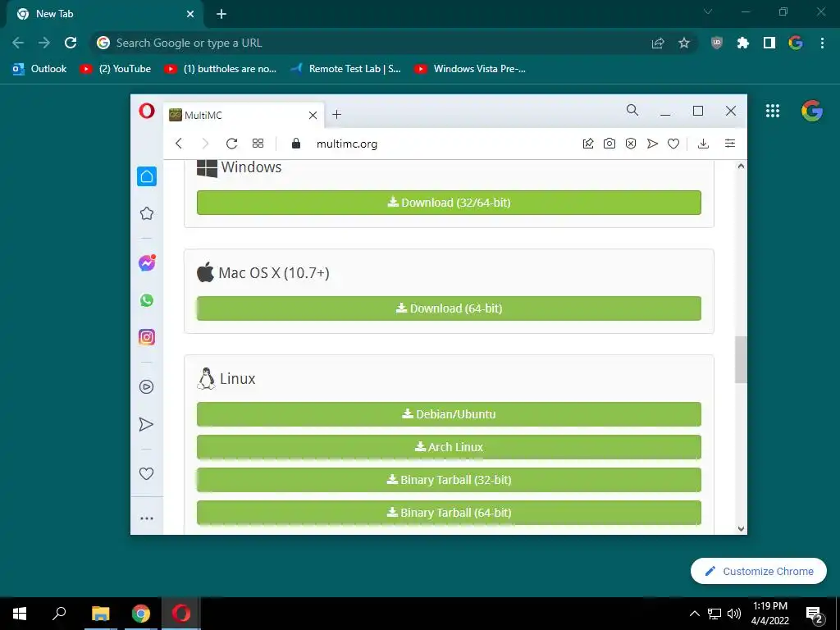
Task: Open Google apps grid on New Tab
Action: 773,111
